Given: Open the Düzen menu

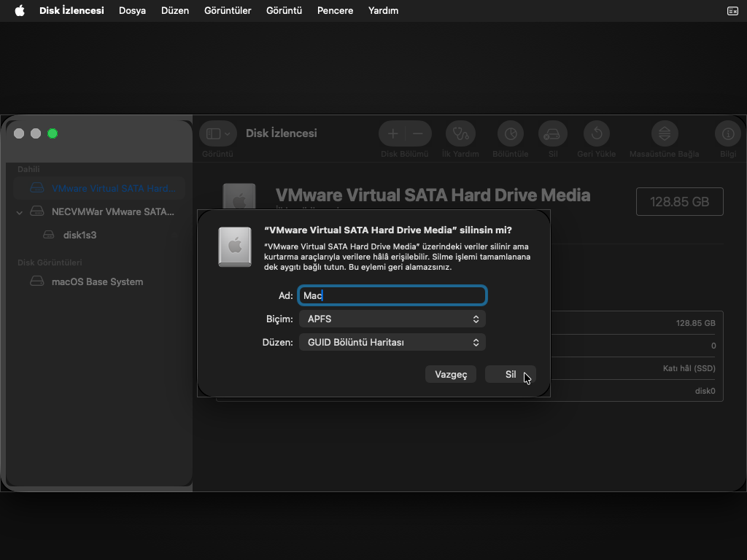Looking at the screenshot, I should 175,10.
